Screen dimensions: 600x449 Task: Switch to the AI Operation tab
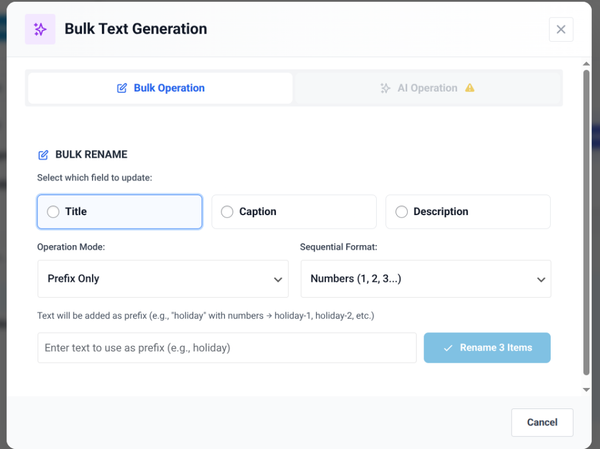coord(427,88)
